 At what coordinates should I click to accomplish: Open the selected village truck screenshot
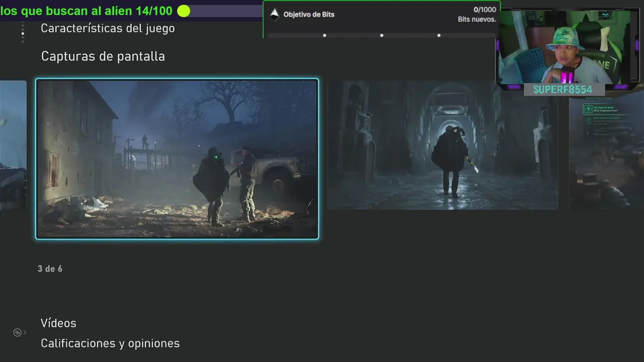point(177,158)
